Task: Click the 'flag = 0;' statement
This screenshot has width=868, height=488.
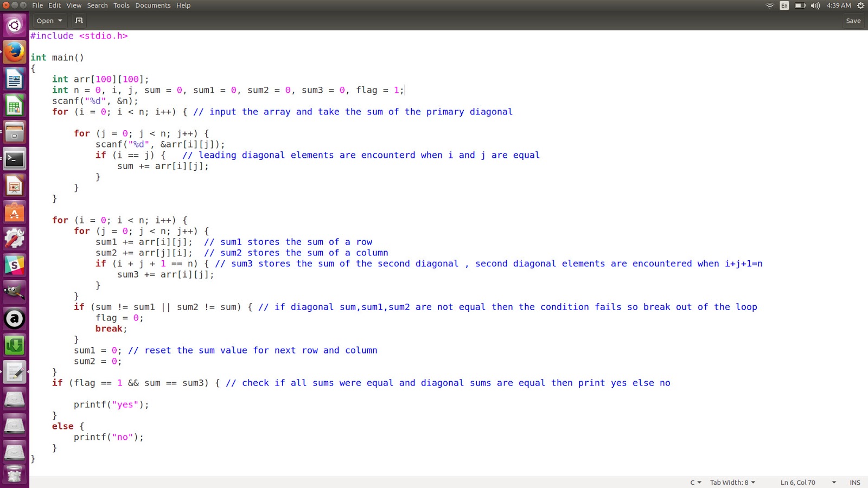Action: (x=119, y=318)
